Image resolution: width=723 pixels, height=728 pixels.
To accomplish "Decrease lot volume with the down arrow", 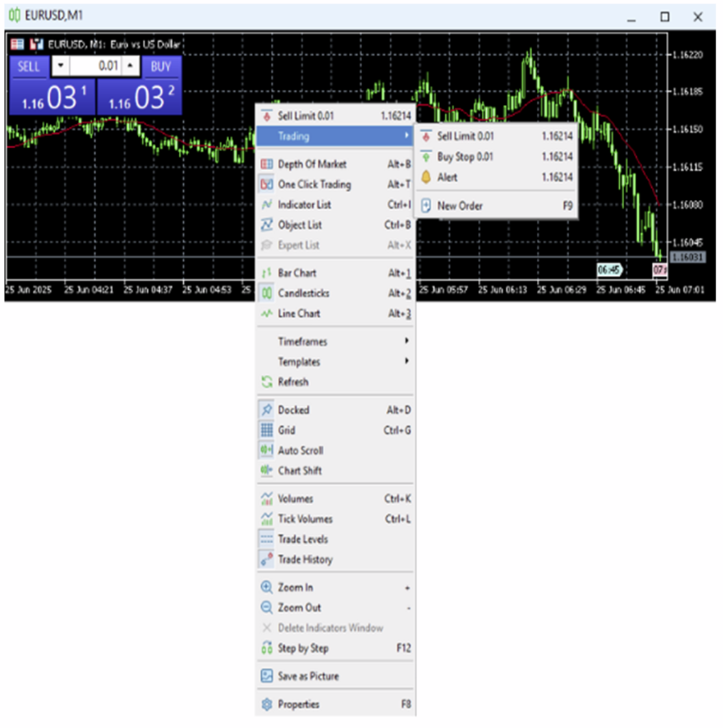I will pyautogui.click(x=61, y=66).
